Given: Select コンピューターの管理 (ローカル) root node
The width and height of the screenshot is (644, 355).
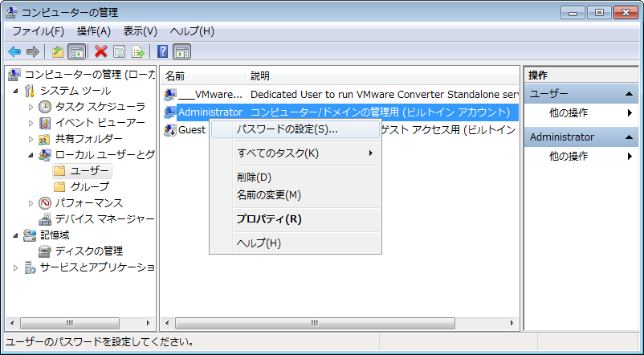Looking at the screenshot, I should click(x=82, y=75).
